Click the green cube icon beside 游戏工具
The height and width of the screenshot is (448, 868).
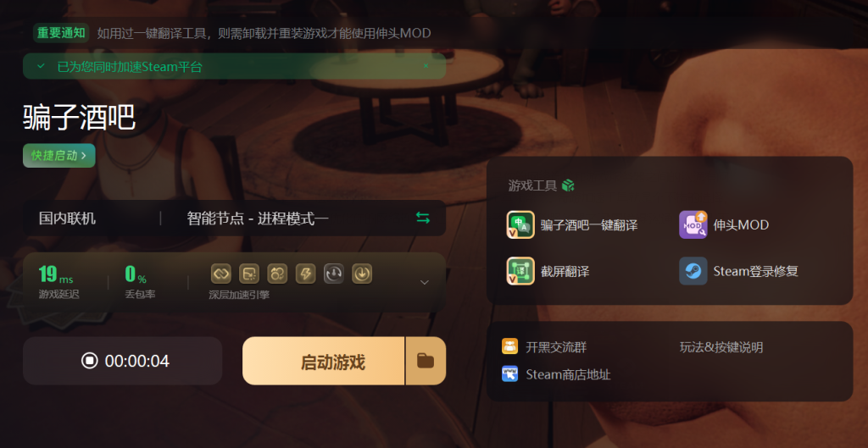coord(568,185)
